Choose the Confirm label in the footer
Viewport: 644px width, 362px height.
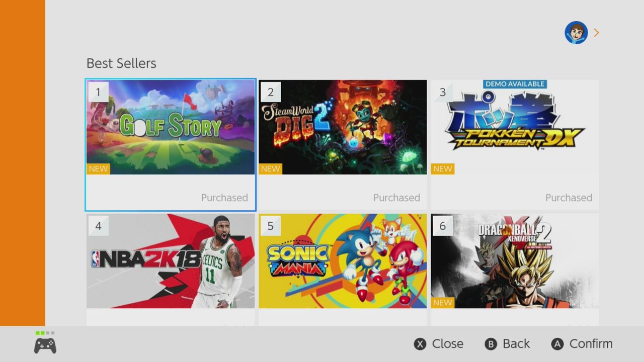point(591,344)
